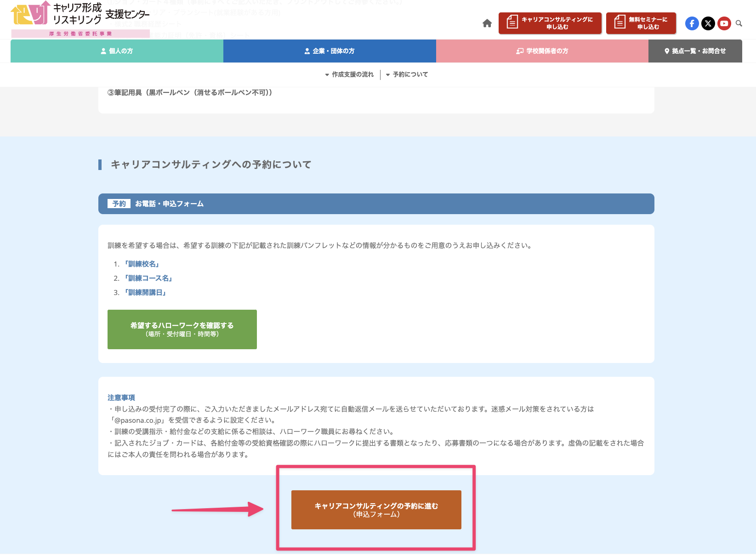Click the home icon in the header
This screenshot has width=756, height=556.
tap(487, 23)
